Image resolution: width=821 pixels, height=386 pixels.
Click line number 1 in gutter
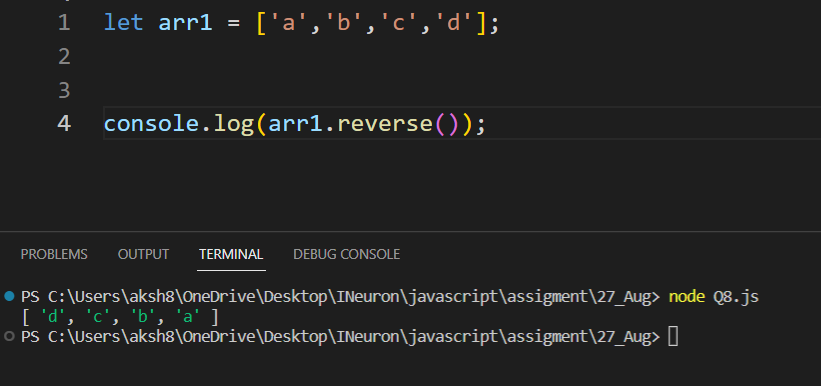(x=64, y=23)
